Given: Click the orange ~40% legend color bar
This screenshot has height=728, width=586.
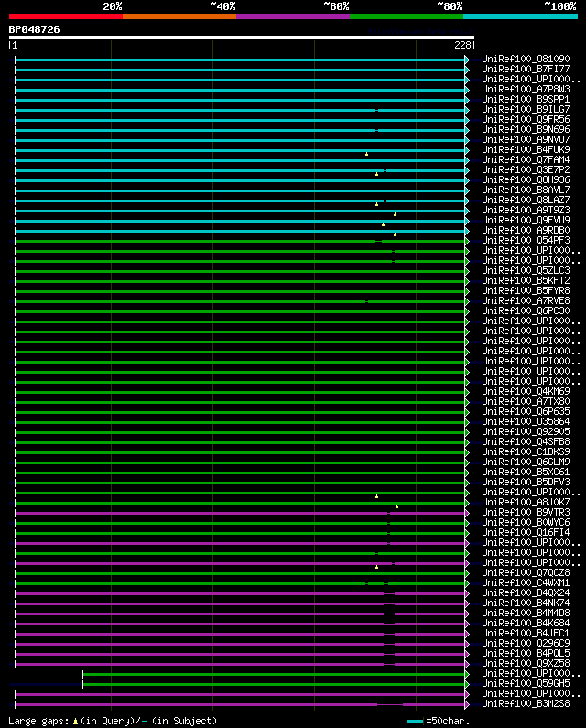Looking at the screenshot, I should 179,16.
